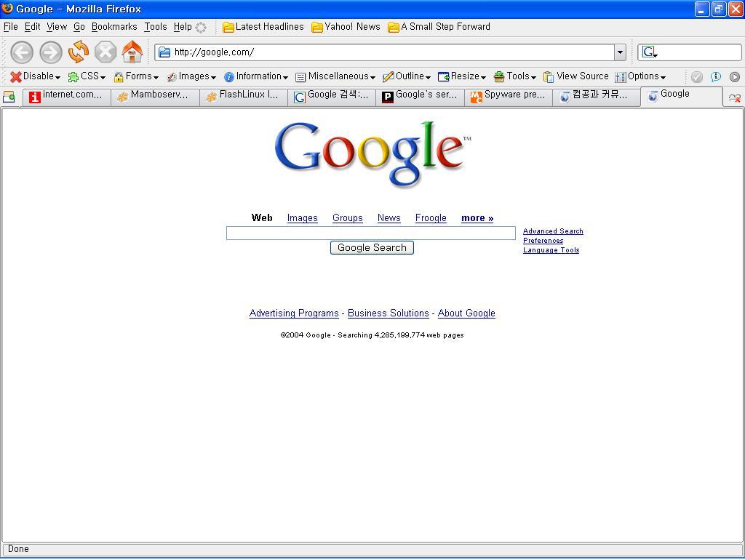This screenshot has width=745, height=560.
Task: Open the Forms dropdown menu
Action: [x=136, y=76]
